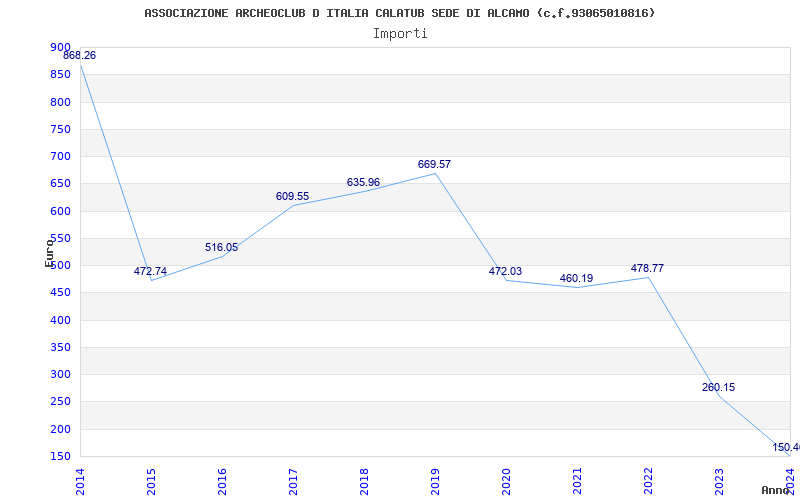This screenshot has width=800, height=500.
Task: Click x-axis year label 2015
Action: 151,482
